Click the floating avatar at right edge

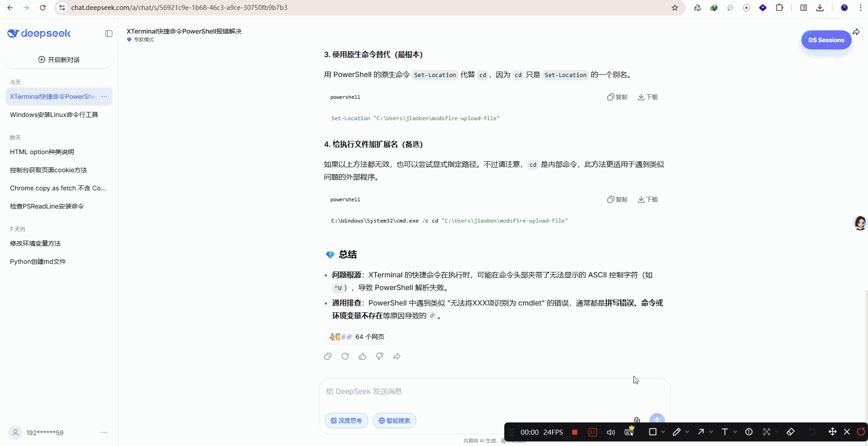click(x=860, y=223)
